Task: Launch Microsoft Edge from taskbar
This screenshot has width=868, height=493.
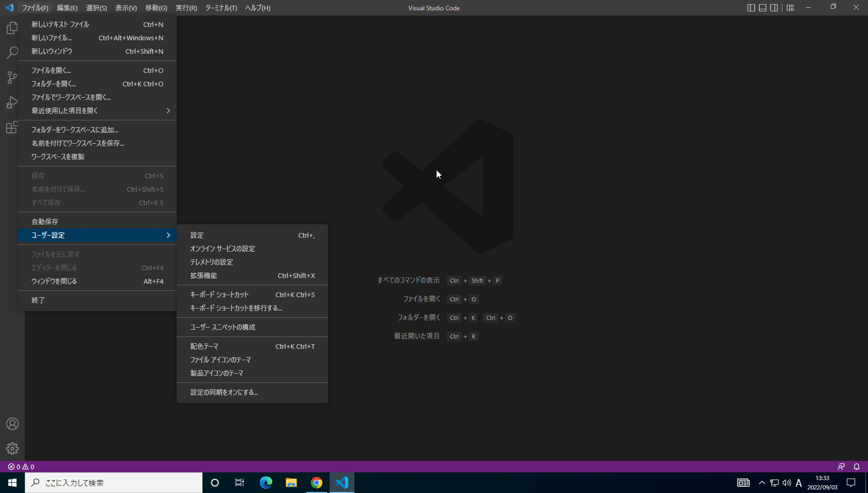Action: [266, 483]
